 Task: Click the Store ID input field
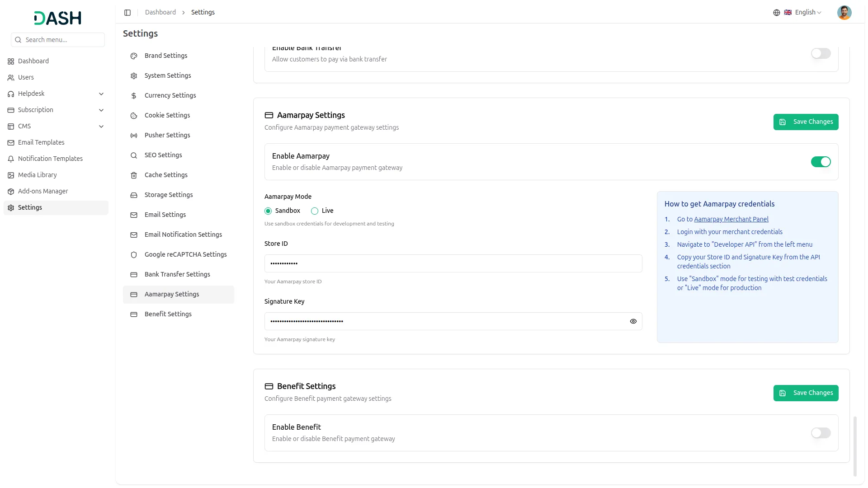point(453,263)
